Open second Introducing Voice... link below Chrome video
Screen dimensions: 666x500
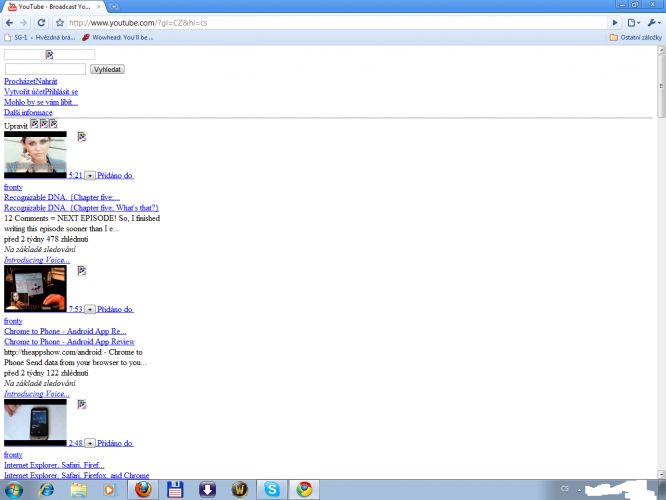click(x=37, y=394)
